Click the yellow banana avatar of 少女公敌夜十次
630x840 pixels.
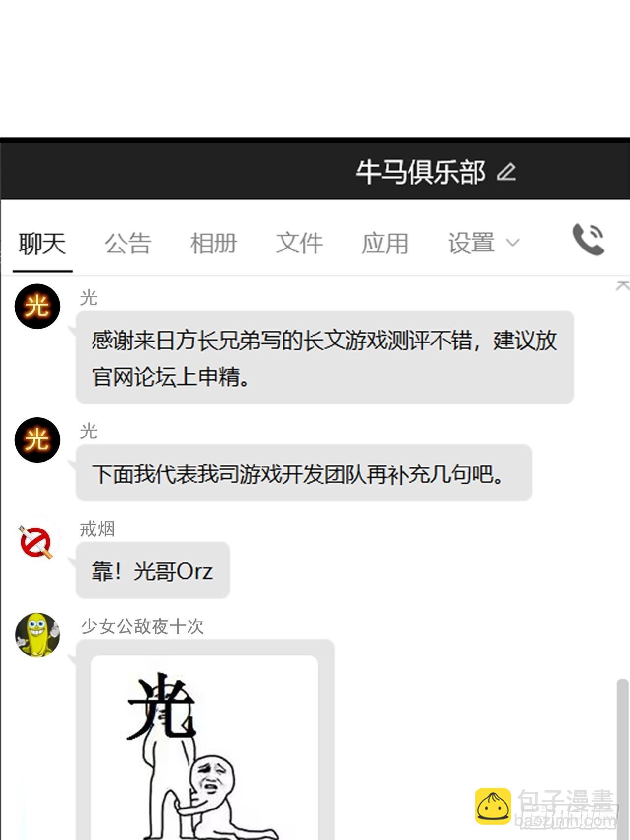[x=37, y=635]
